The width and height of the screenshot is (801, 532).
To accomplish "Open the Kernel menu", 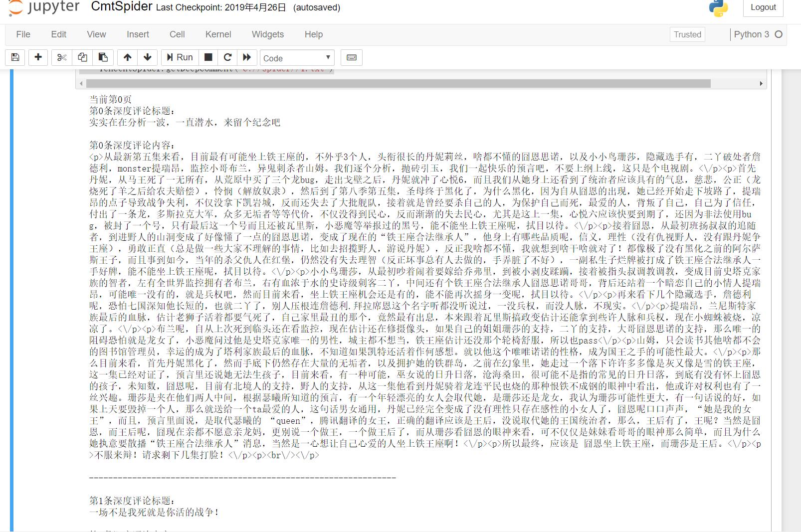I will tap(218, 34).
